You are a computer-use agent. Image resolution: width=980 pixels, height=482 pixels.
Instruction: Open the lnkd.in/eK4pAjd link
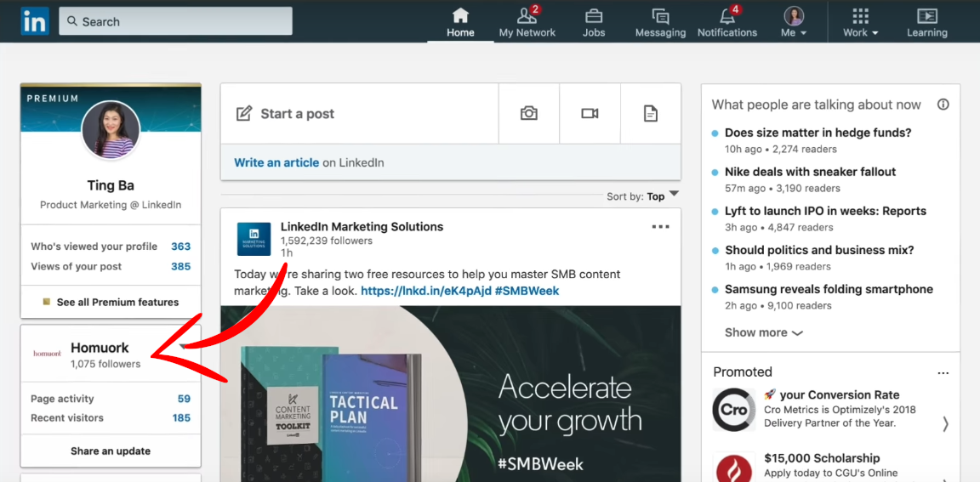click(425, 291)
